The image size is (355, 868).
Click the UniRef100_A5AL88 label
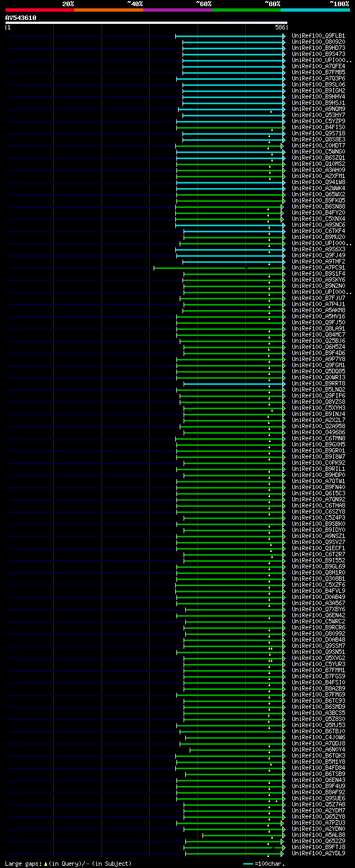click(318, 835)
